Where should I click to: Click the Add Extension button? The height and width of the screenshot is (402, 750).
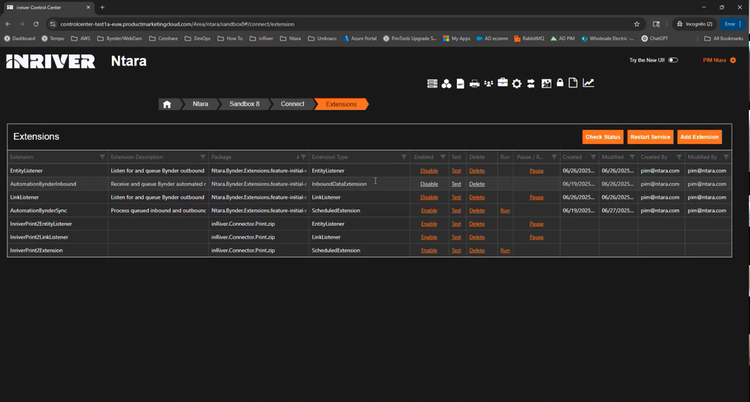pos(699,137)
